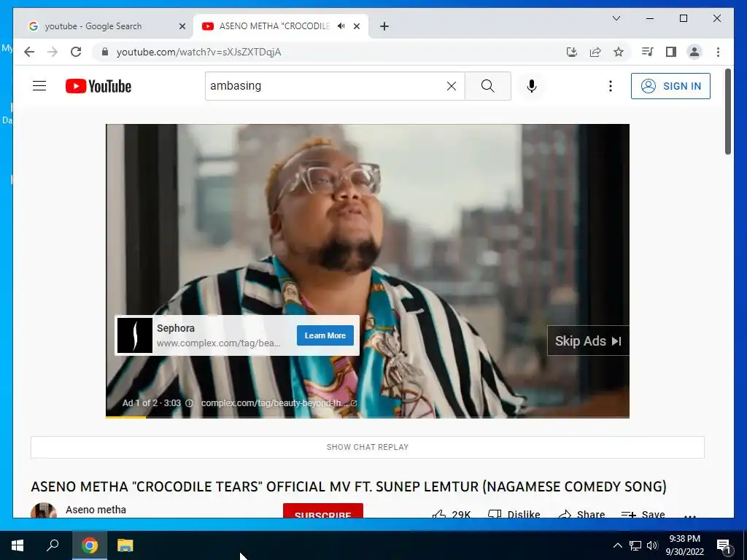747x560 pixels.
Task: Open a new Chrome tab
Action: tap(384, 27)
